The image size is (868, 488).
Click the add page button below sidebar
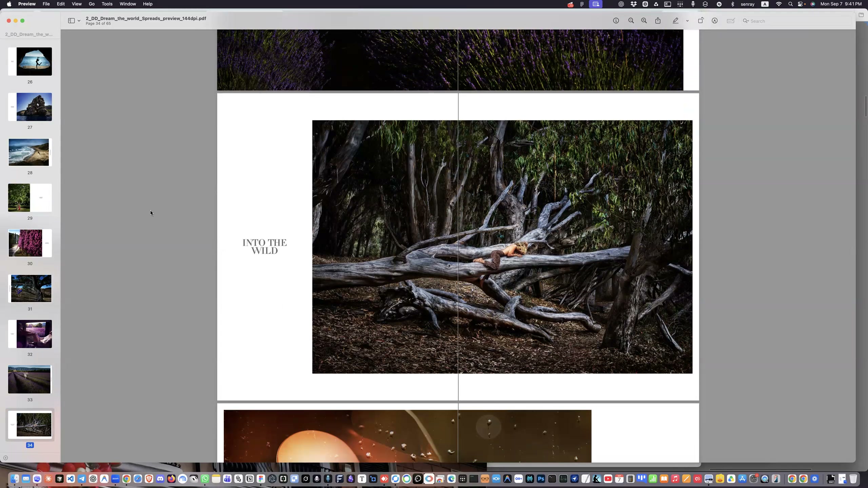5,458
